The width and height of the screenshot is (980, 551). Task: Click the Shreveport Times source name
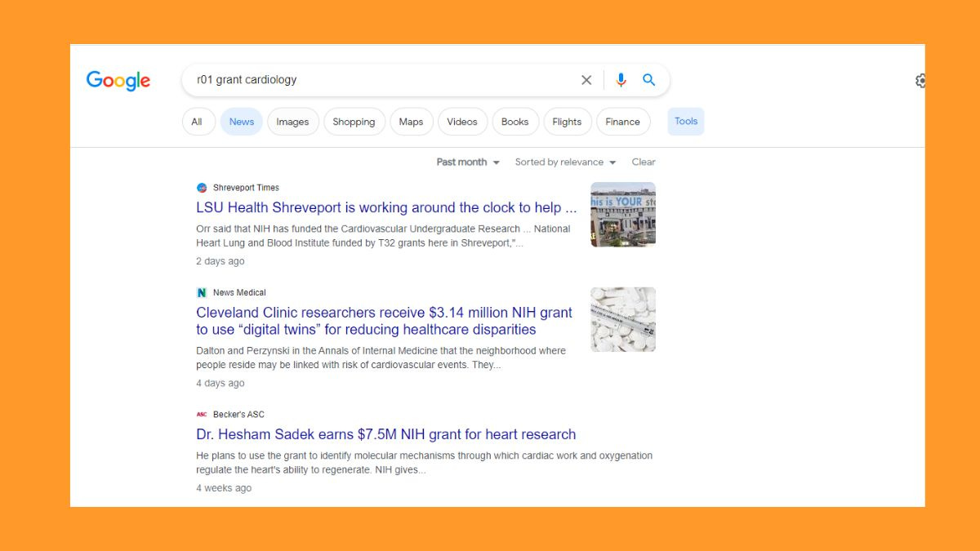click(x=246, y=188)
